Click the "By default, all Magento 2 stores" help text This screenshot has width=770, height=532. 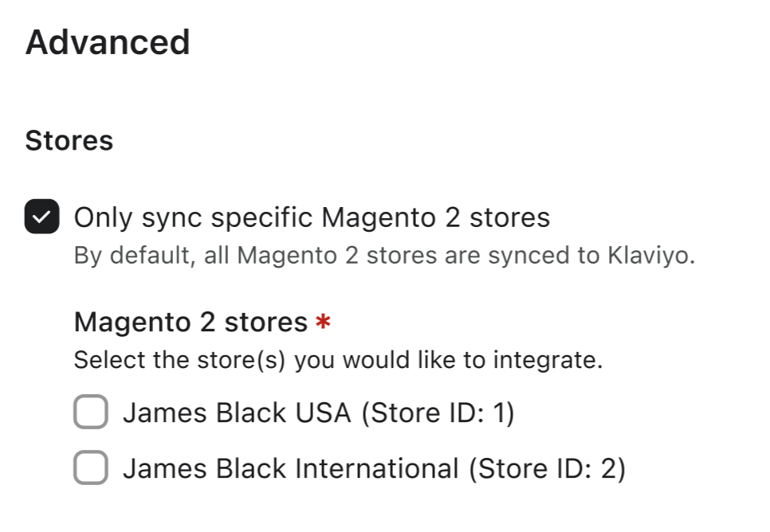[x=384, y=257]
